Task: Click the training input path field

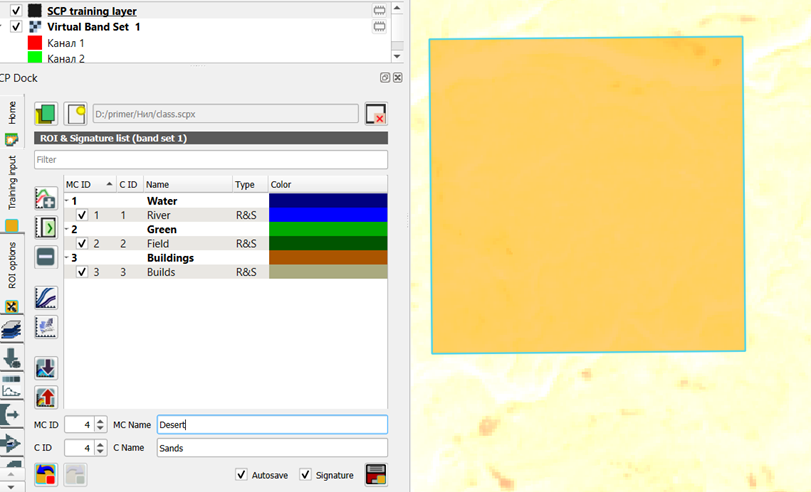Action: point(226,114)
